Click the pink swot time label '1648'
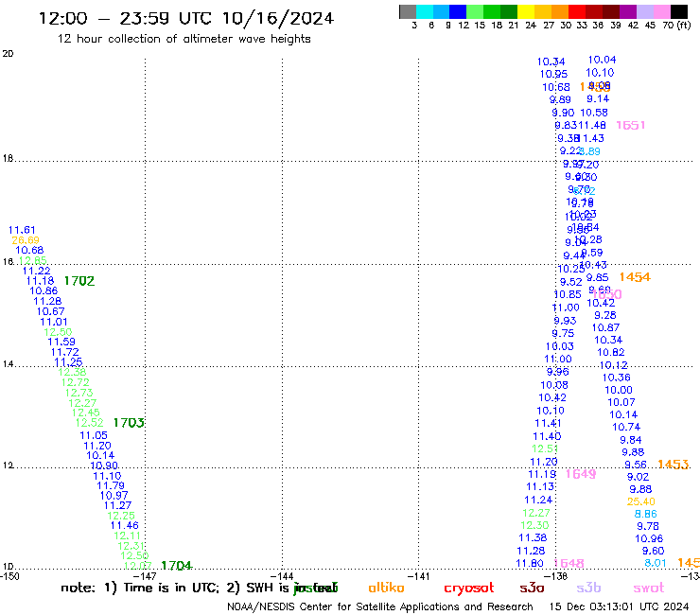 coord(569,563)
